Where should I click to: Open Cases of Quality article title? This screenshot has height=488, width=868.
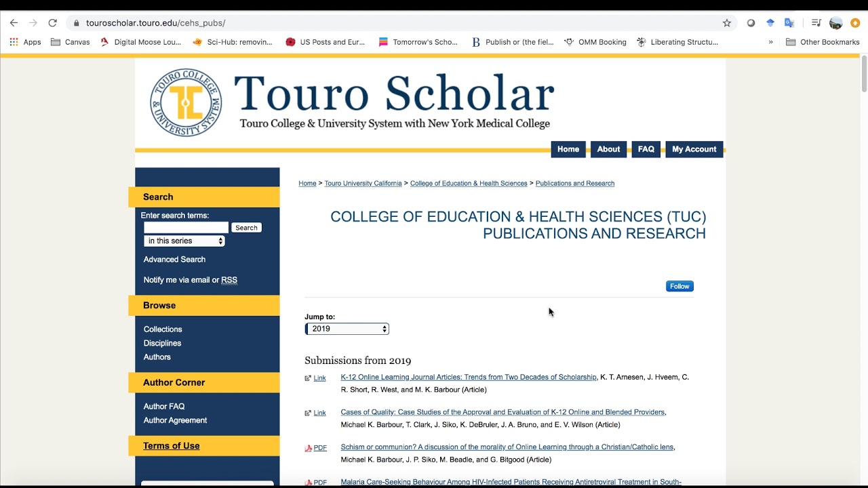pos(502,412)
